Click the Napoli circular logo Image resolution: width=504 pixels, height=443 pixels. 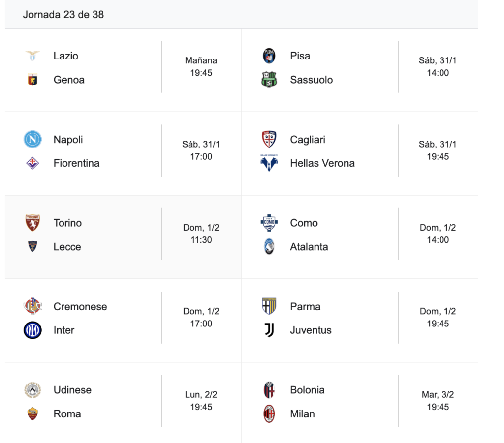(x=32, y=140)
